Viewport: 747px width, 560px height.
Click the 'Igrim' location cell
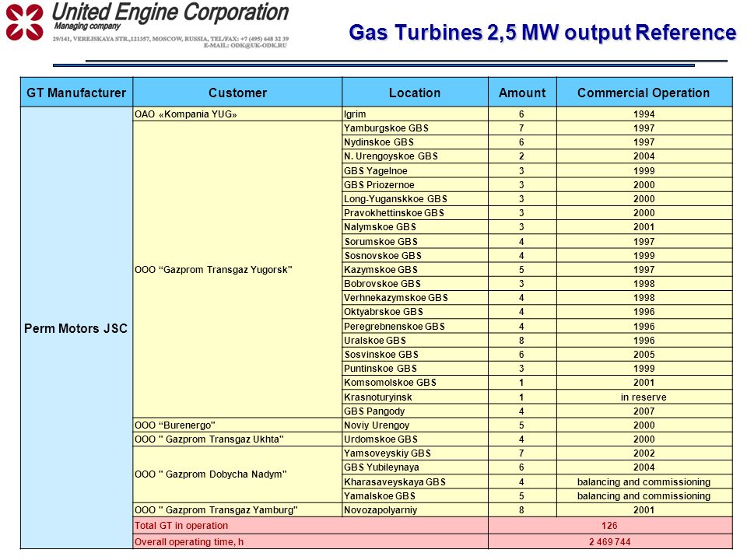[415, 114]
